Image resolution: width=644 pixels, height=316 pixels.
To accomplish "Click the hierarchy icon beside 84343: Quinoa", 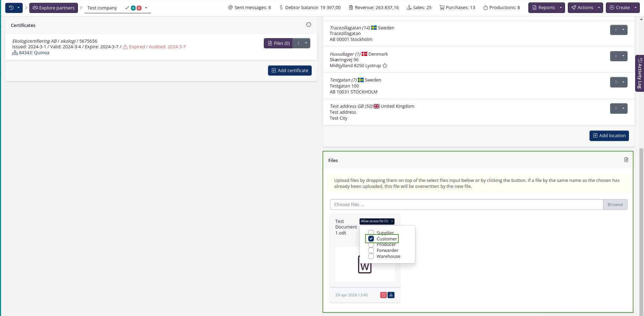I will (x=15, y=52).
